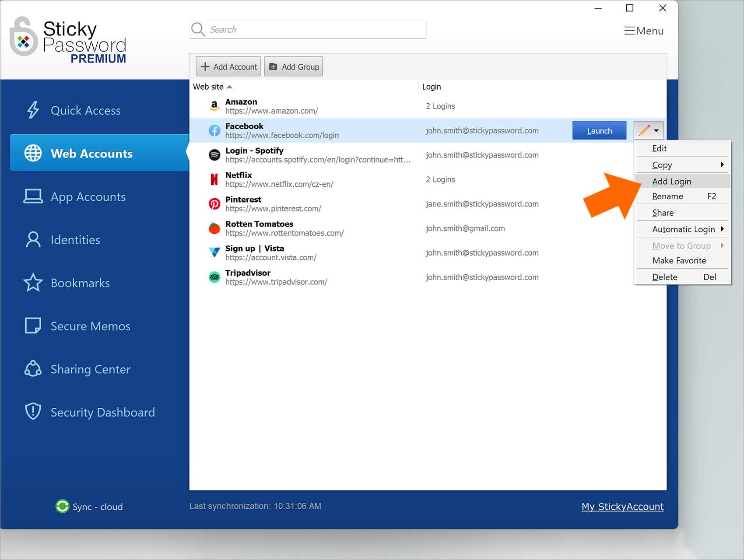Expand the edit dropdown arrow on Facebook row
This screenshot has height=560, width=744.
[x=656, y=131]
